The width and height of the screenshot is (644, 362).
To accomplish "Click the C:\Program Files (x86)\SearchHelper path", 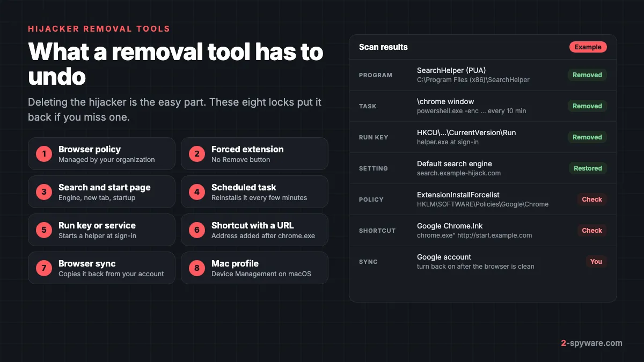I will pyautogui.click(x=473, y=80).
